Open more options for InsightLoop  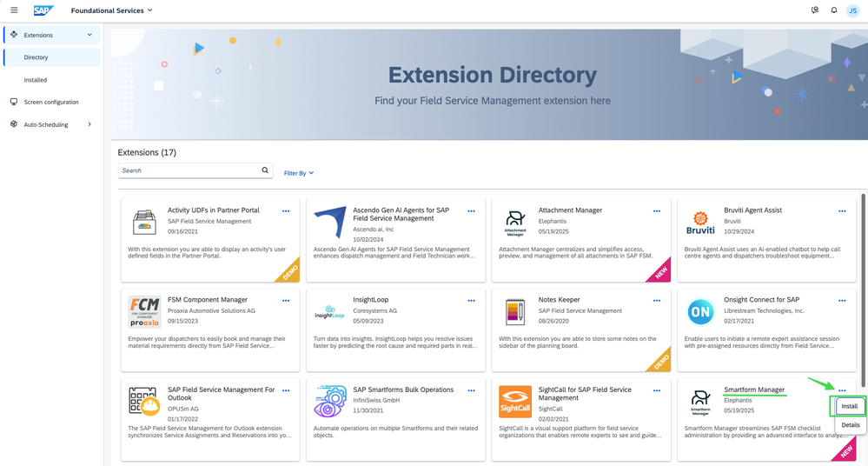click(x=471, y=301)
